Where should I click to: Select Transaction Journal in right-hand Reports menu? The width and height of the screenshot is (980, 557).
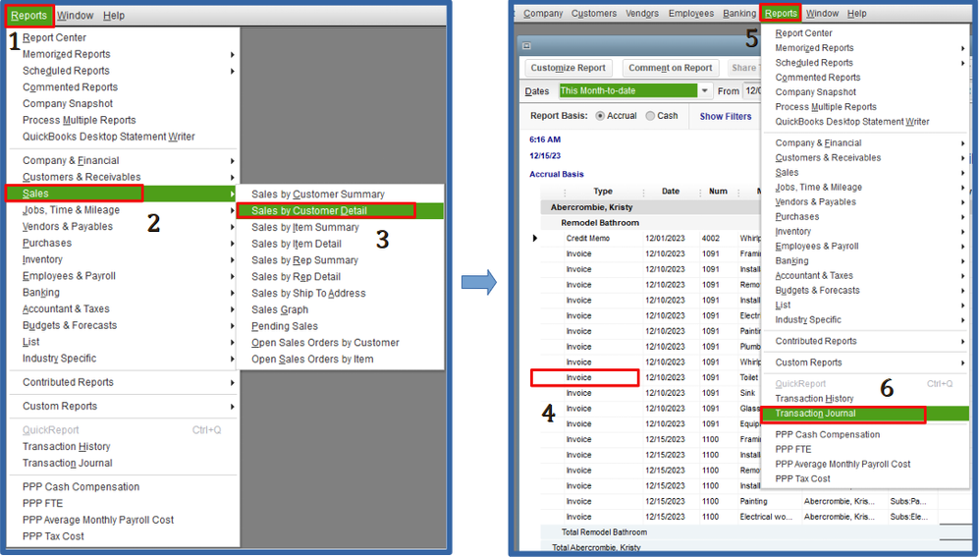865,414
